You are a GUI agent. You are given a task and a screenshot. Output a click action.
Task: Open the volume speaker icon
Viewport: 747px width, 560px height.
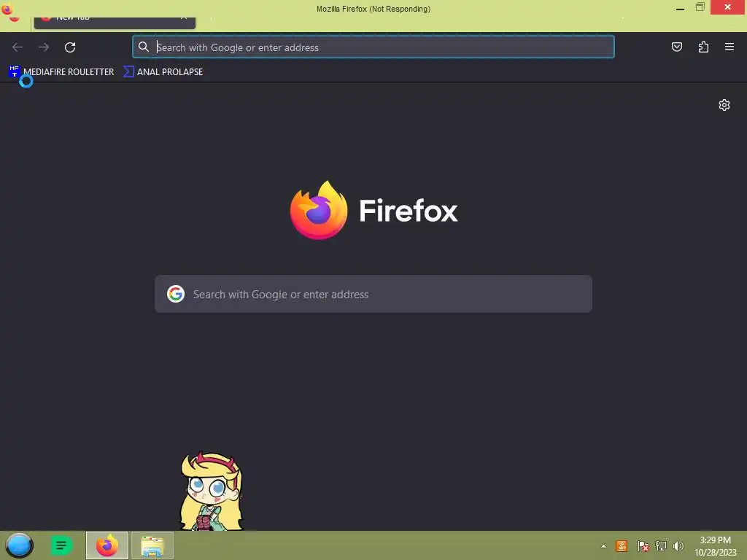pyautogui.click(x=678, y=545)
